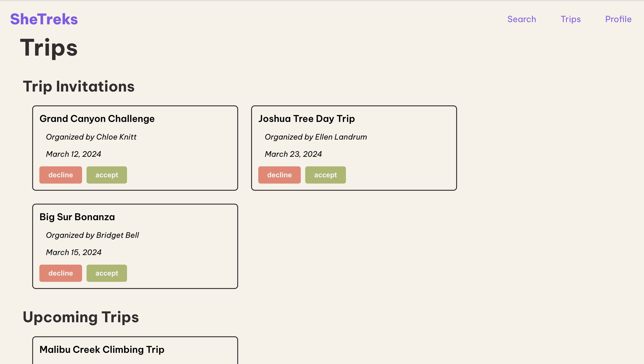Accept the Joshua Tree Day Trip invitation

coord(325,175)
